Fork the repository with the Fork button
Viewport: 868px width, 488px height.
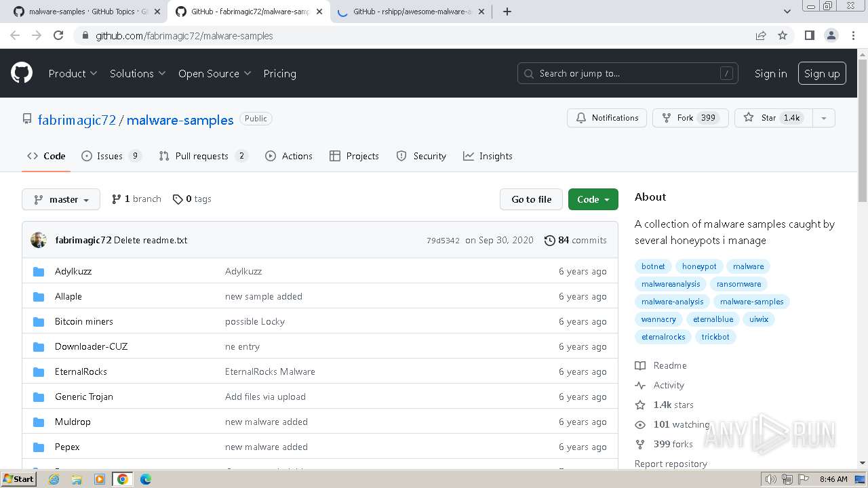click(x=690, y=118)
